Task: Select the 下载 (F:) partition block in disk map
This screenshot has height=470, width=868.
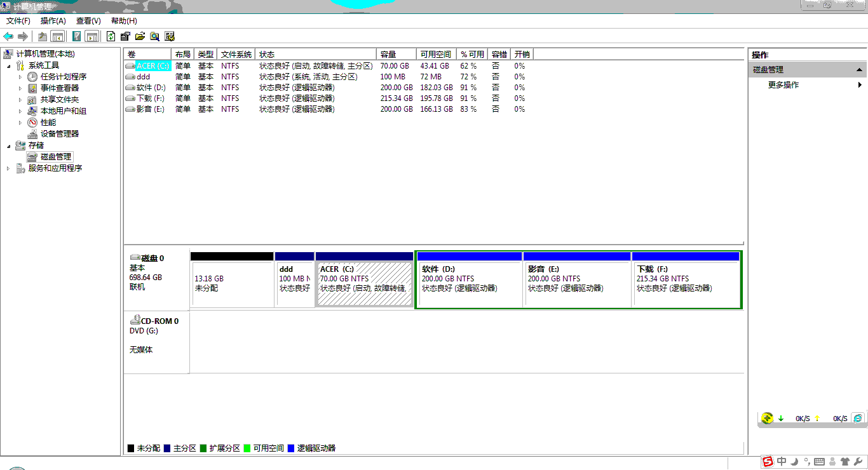Action: point(686,279)
